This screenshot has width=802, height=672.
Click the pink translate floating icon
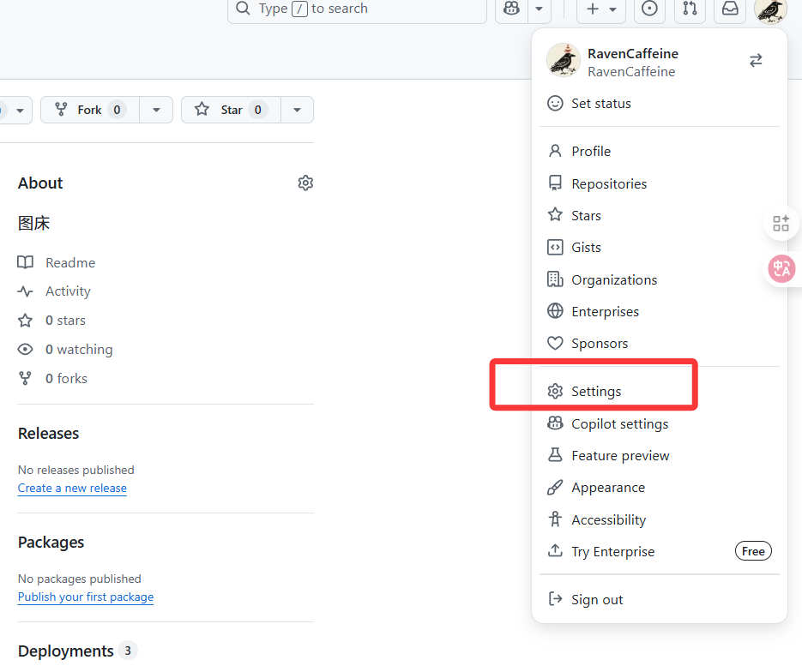click(x=781, y=269)
